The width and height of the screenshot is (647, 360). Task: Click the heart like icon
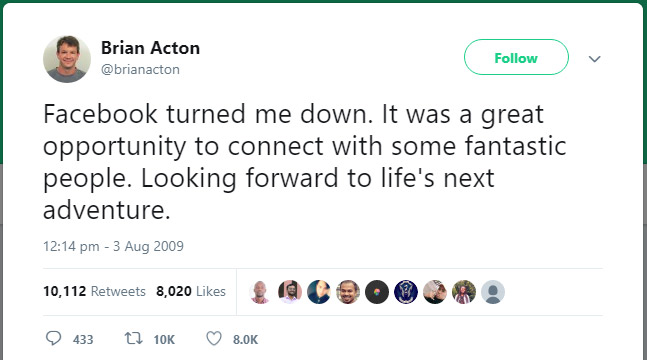pos(214,339)
